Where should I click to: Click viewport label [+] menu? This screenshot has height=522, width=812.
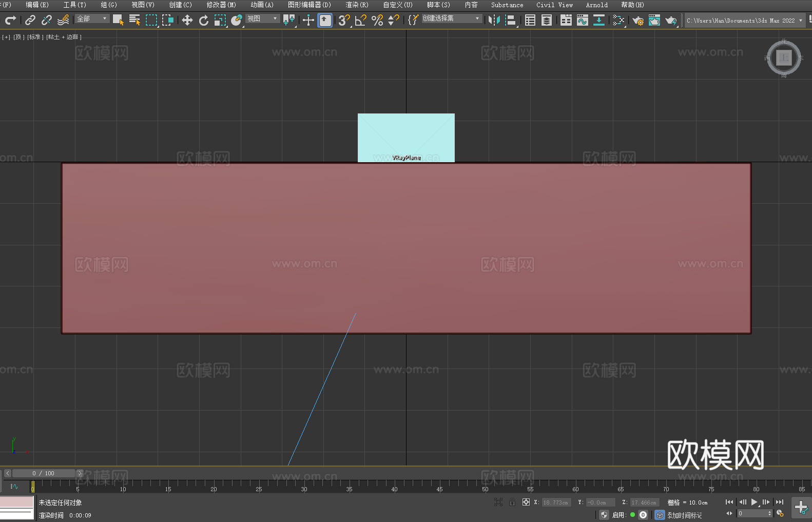click(6, 37)
